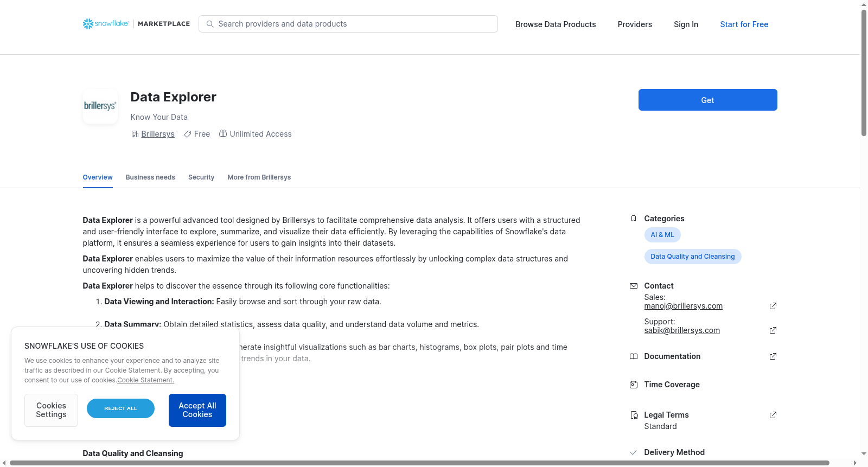Select the Overview tab
The width and height of the screenshot is (868, 467).
98,177
